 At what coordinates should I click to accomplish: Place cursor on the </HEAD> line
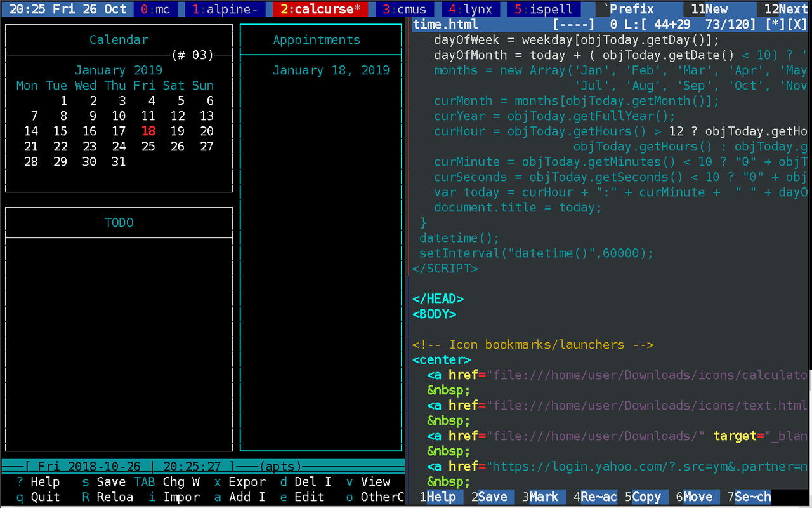pos(438,298)
